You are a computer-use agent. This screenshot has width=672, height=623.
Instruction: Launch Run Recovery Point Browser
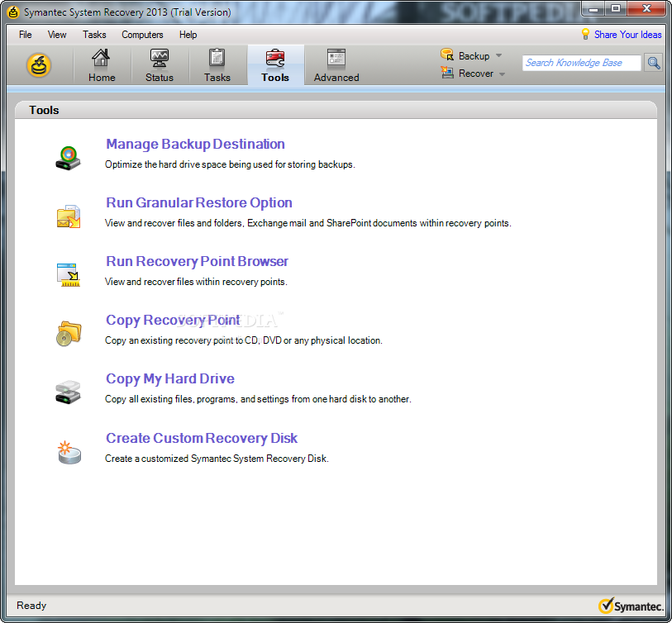(198, 261)
